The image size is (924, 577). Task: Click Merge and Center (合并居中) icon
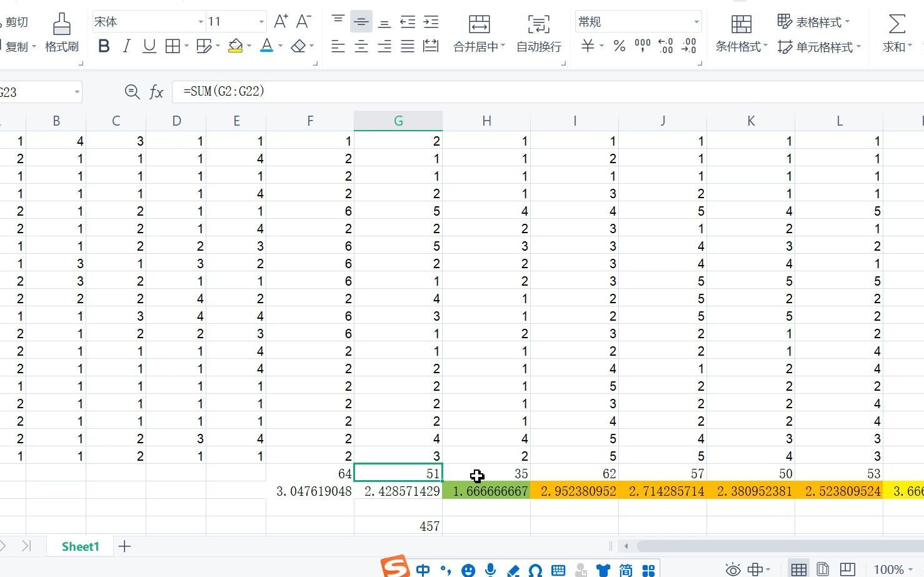click(479, 24)
